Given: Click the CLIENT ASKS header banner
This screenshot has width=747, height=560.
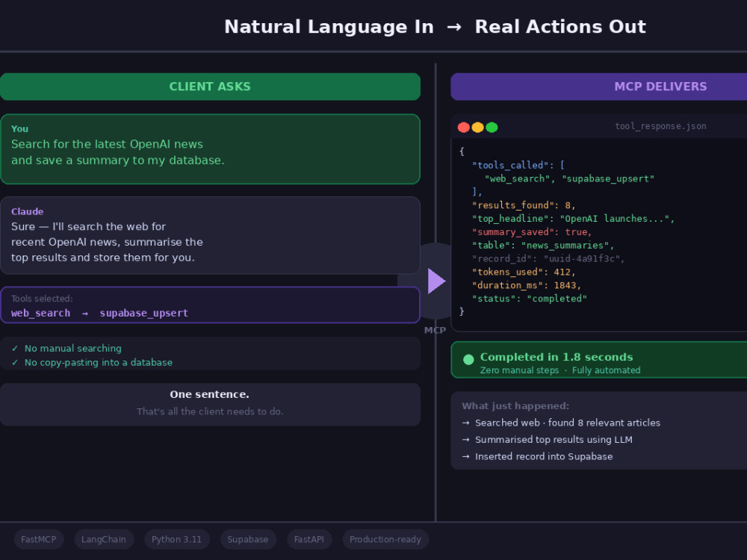Looking at the screenshot, I should pos(210,87).
